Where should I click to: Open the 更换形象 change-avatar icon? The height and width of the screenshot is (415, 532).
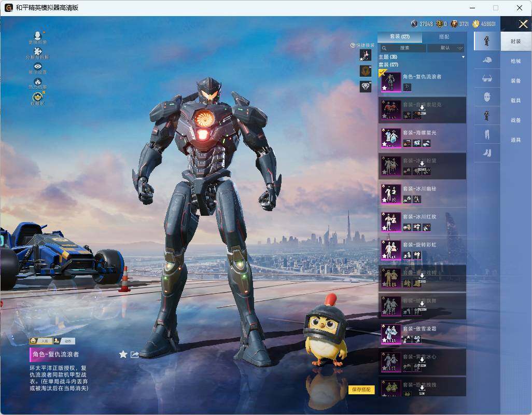pos(38,35)
